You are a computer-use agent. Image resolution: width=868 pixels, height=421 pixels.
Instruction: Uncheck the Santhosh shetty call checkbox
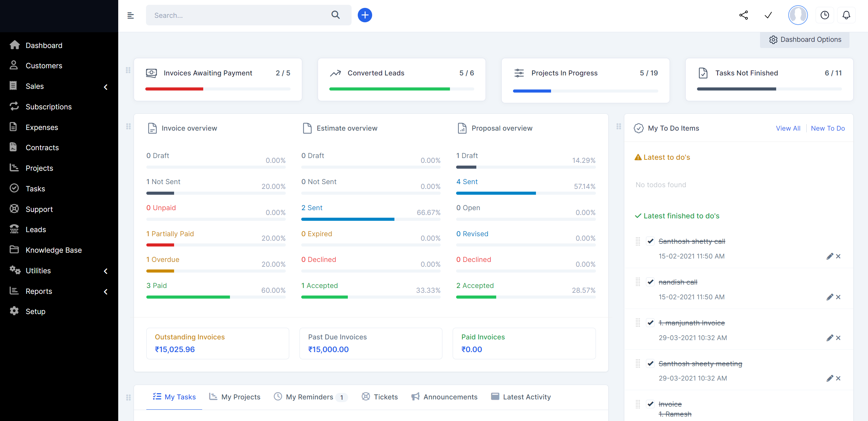click(650, 241)
